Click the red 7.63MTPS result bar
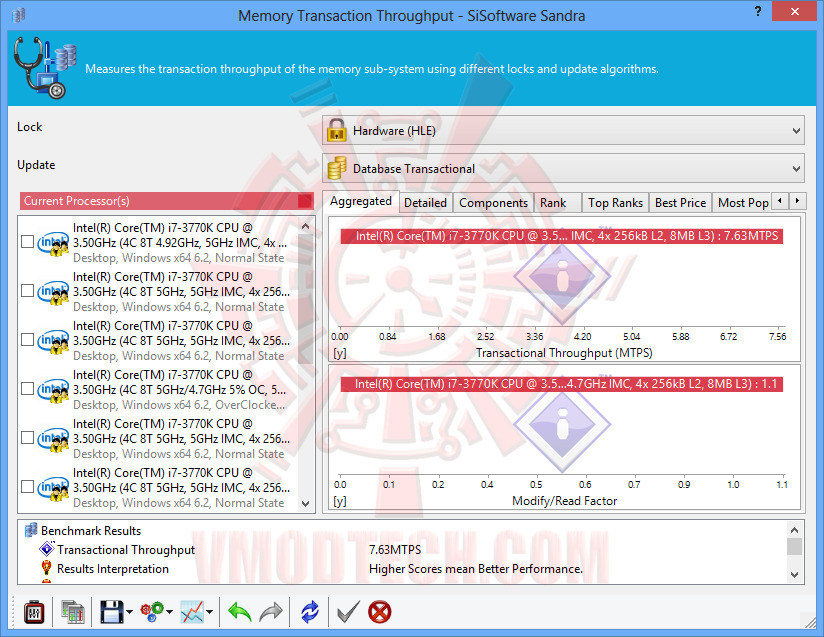Screen dimensions: 824x637 pos(562,236)
